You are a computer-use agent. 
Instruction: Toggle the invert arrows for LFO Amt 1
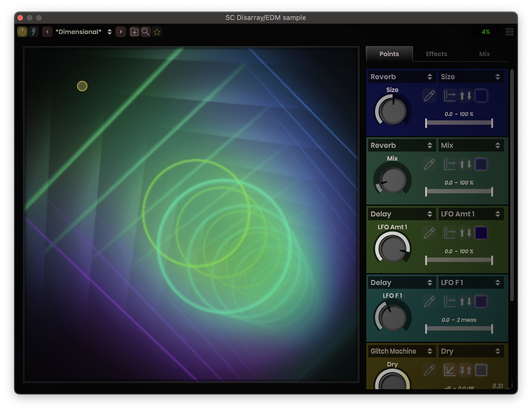(466, 233)
